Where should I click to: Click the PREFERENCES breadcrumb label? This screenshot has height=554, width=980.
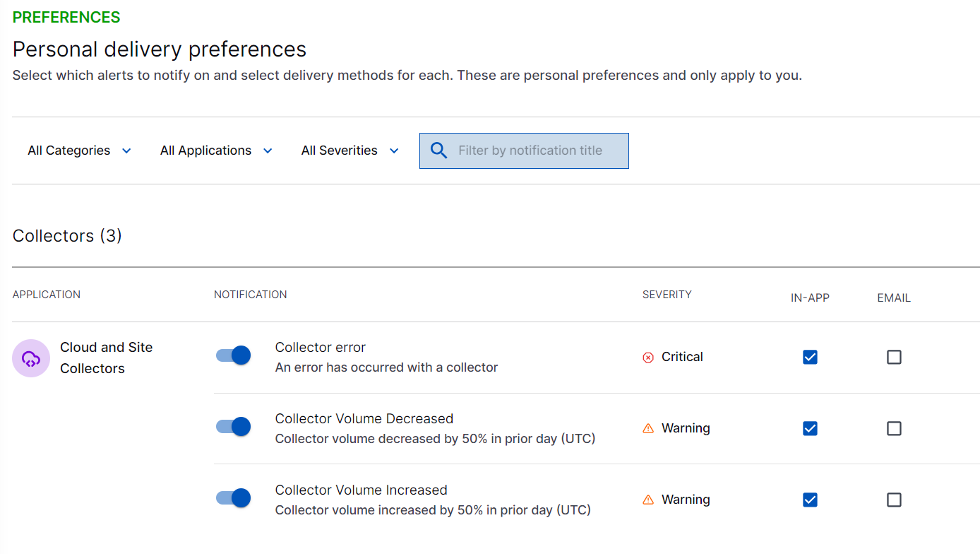pos(66,16)
